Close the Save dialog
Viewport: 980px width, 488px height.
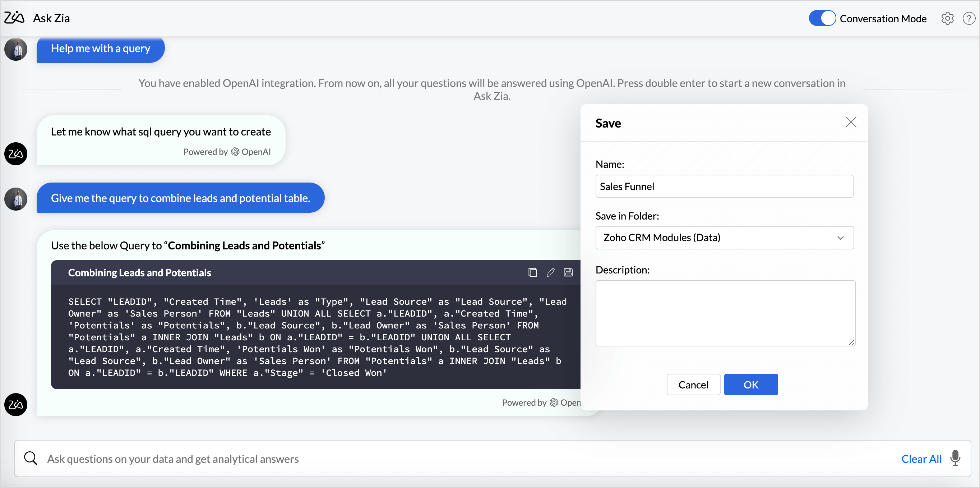(851, 122)
